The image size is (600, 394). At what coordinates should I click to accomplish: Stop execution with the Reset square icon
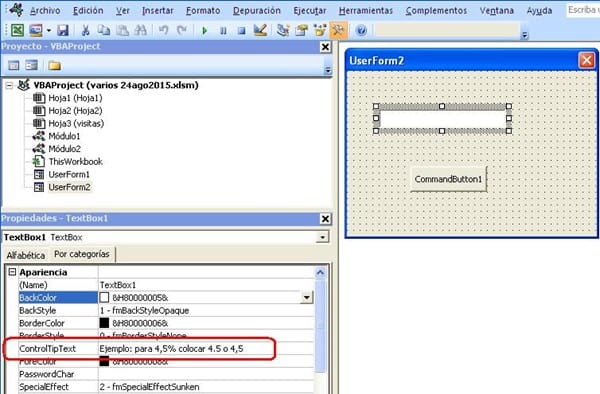pyautogui.click(x=241, y=31)
